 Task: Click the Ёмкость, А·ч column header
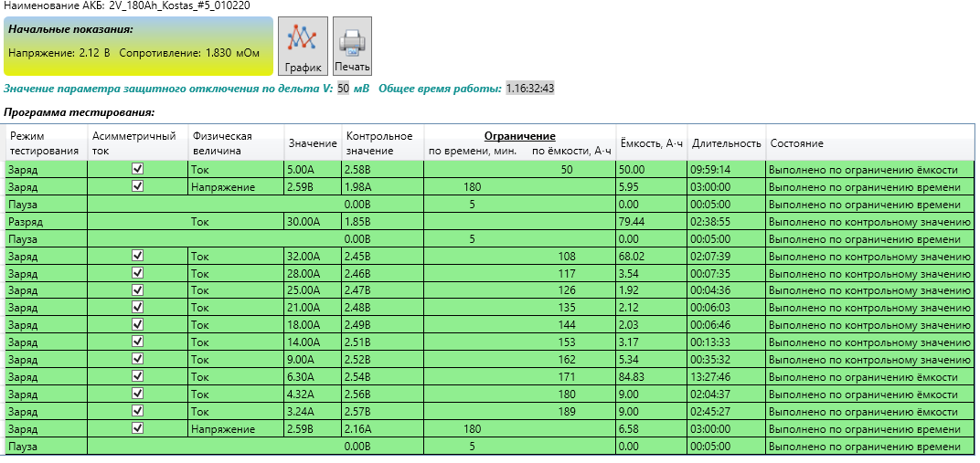652,142
